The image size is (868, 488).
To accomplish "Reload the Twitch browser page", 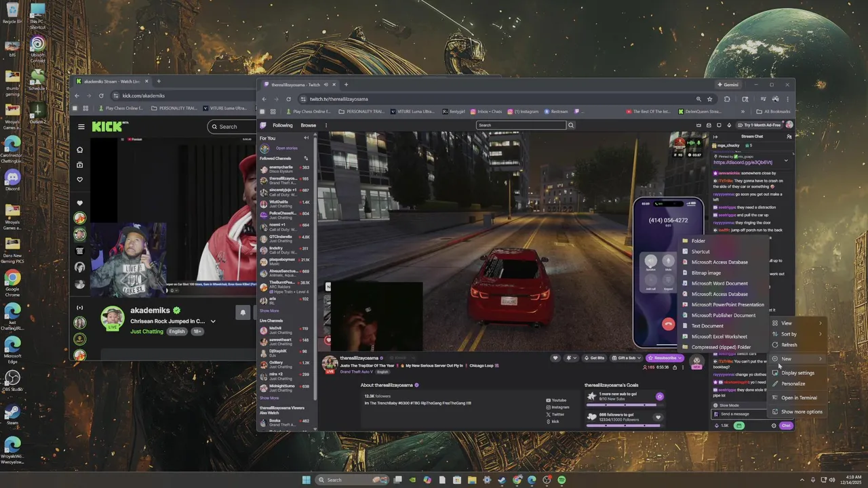I will [x=288, y=99].
